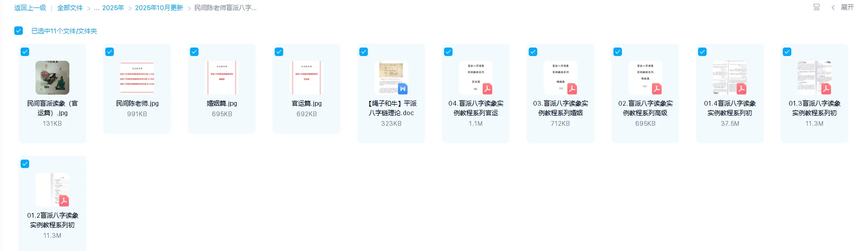Click the 已选中11个文件/文件夹 selection status text
868x251 pixels.
pos(64,31)
